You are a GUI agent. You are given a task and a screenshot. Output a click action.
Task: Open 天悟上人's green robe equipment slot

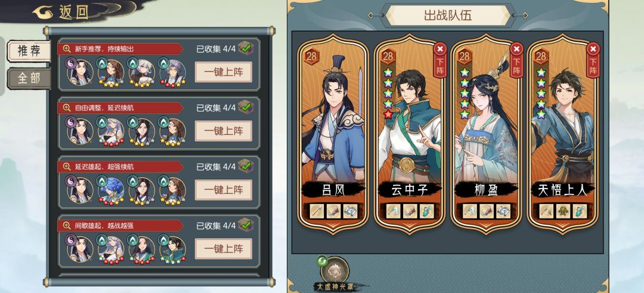563,211
